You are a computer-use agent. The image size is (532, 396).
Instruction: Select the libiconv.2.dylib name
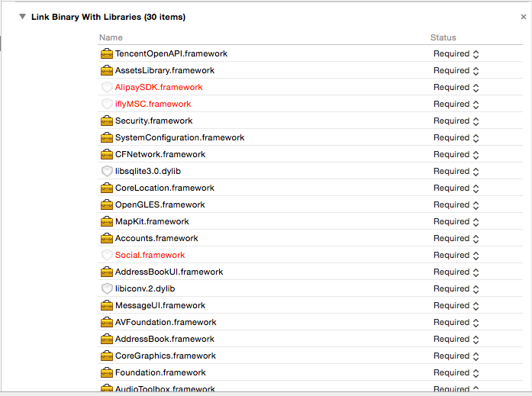(145, 288)
